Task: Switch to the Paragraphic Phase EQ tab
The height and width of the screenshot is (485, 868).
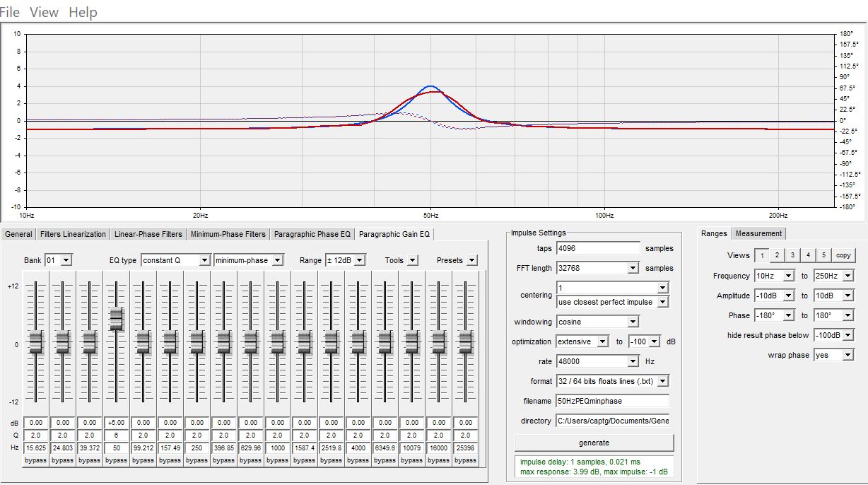Action: pos(312,234)
